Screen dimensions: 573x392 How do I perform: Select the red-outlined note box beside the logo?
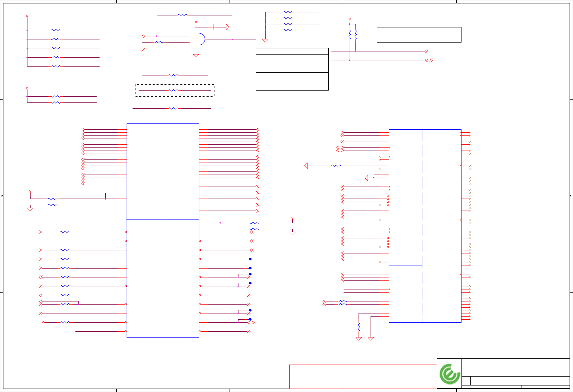tap(363, 377)
